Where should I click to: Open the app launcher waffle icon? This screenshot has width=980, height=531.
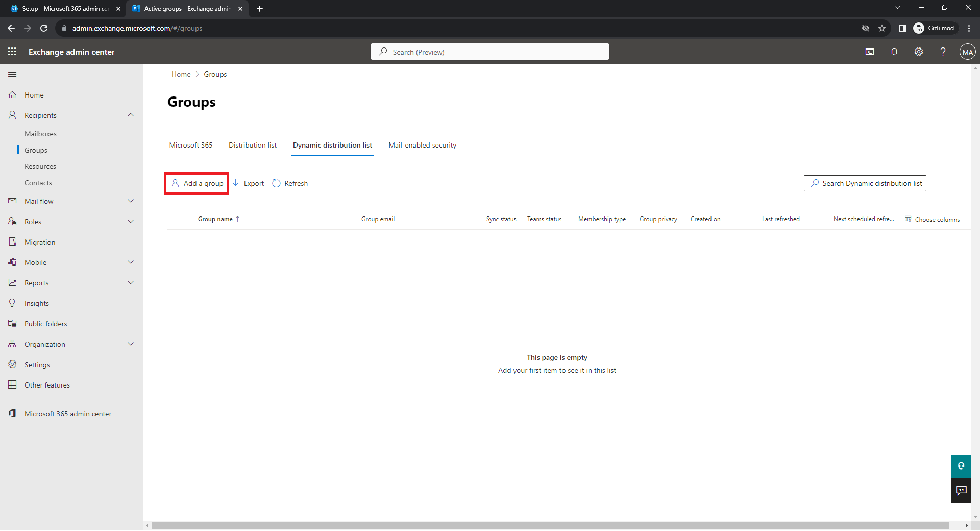[12, 52]
